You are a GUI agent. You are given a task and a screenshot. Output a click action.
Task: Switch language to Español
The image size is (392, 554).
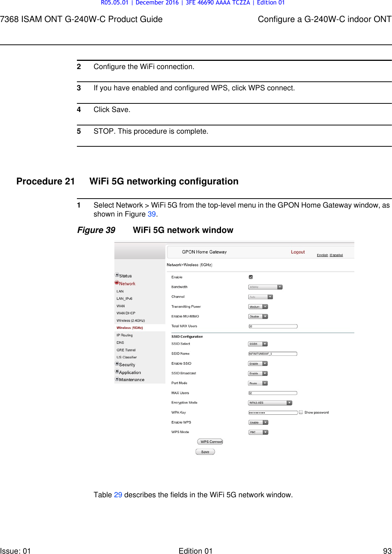pos(337,255)
